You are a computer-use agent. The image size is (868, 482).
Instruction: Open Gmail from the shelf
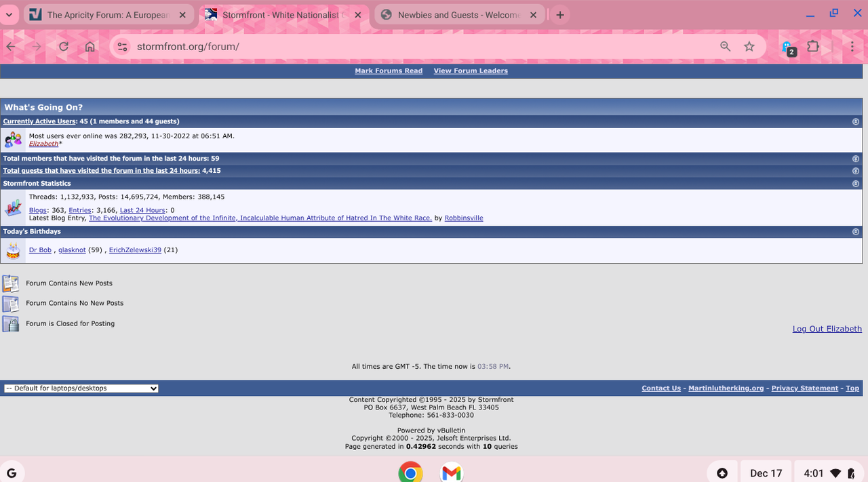click(451, 473)
